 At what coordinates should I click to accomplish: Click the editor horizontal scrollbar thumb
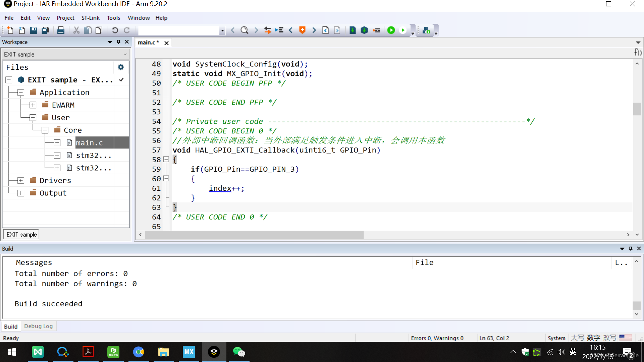pos(254,235)
